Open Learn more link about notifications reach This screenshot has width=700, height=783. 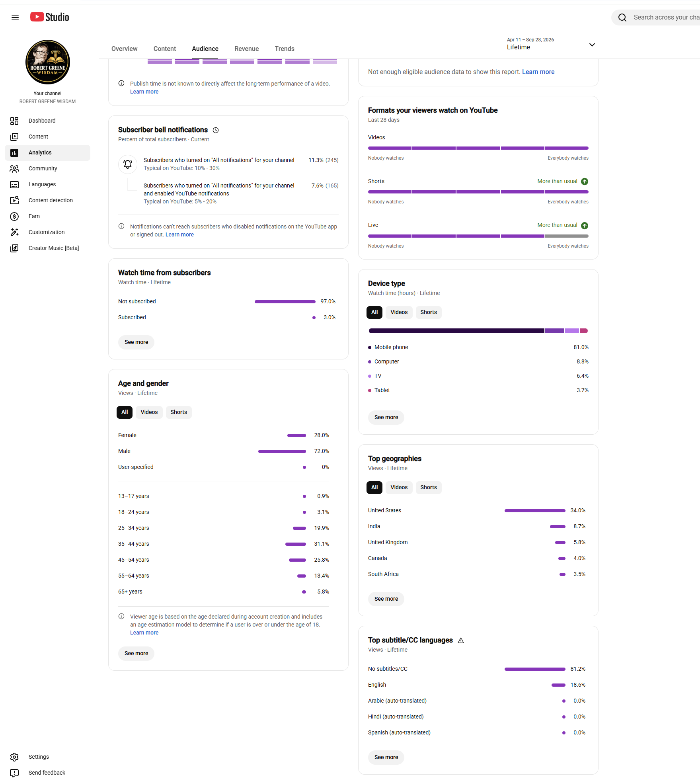pyautogui.click(x=179, y=234)
